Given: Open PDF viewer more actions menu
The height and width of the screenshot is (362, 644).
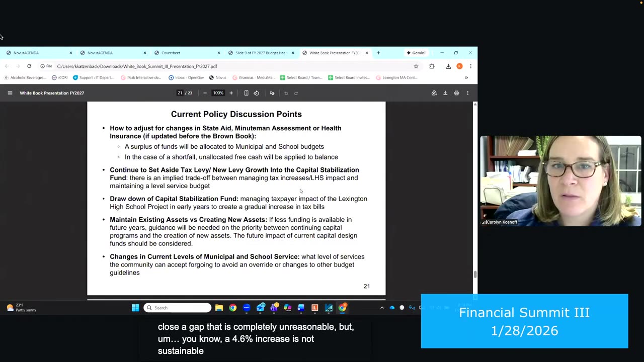Looking at the screenshot, I should point(467,93).
